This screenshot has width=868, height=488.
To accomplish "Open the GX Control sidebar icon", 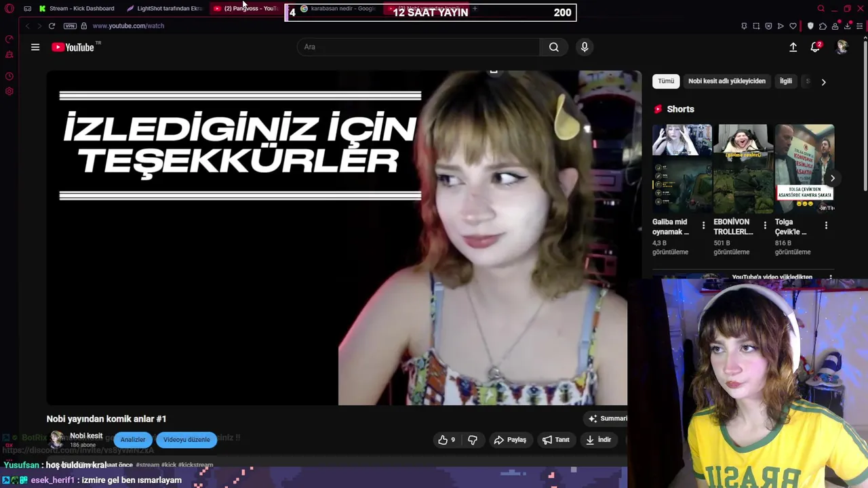I will (x=9, y=39).
